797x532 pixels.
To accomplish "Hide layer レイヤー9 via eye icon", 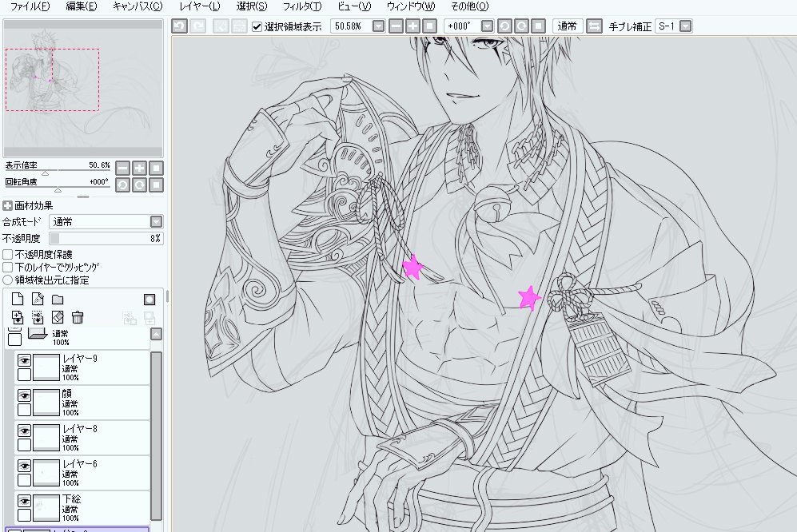I will click(x=24, y=360).
